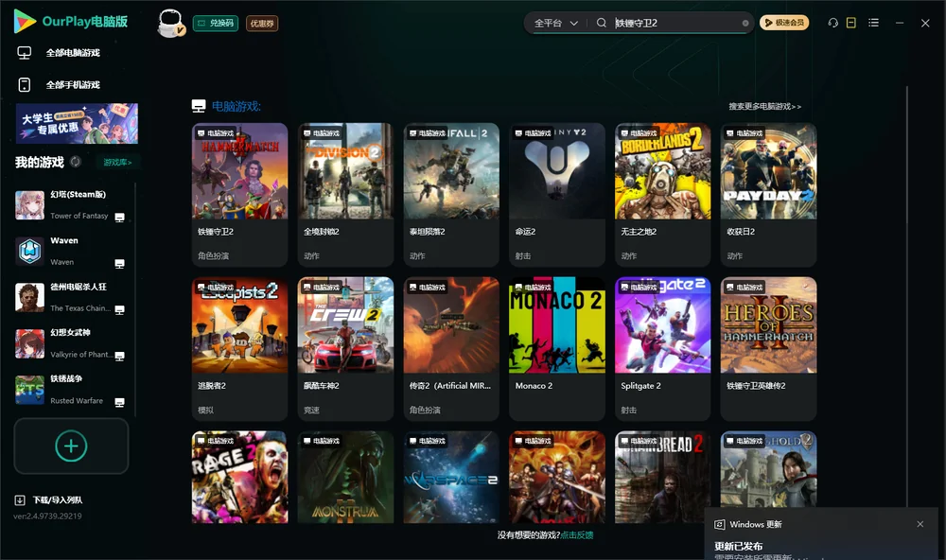Open 铁锤守卫英雄传2 Heroes of Hammerwatch card
The image size is (946, 560).
[768, 348]
